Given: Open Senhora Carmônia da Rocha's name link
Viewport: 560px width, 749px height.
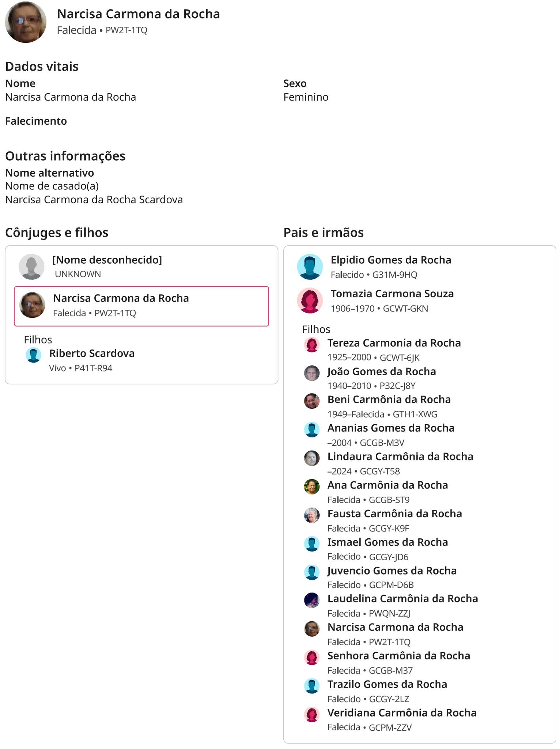Looking at the screenshot, I should [398, 656].
